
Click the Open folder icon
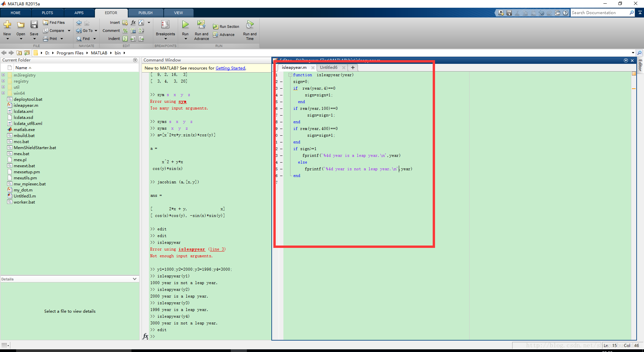(21, 25)
